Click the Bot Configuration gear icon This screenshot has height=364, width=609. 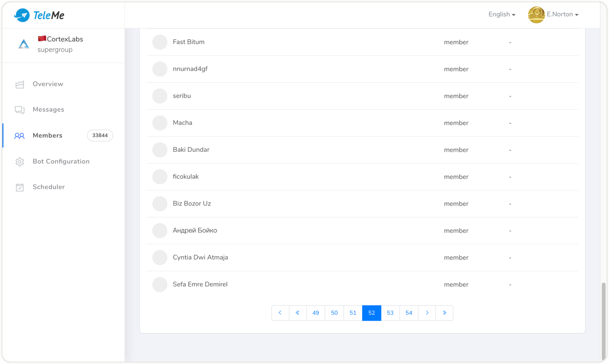click(19, 162)
